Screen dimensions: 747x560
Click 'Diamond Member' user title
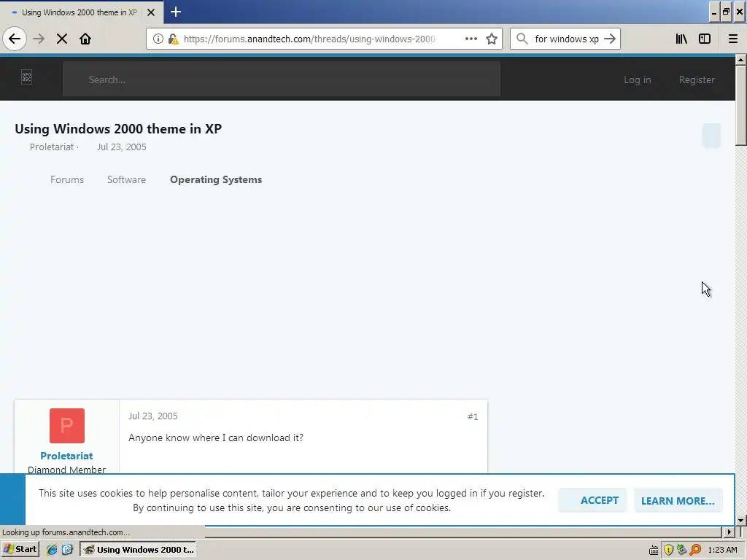pos(66,470)
